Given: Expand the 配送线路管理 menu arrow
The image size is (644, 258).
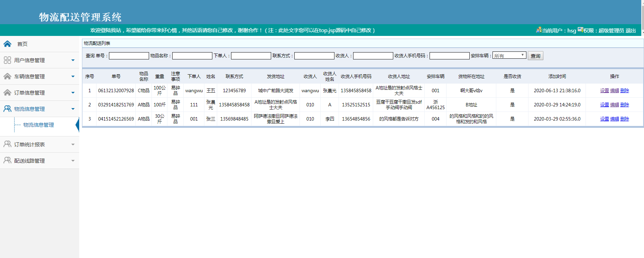Looking at the screenshot, I should coord(73,161).
